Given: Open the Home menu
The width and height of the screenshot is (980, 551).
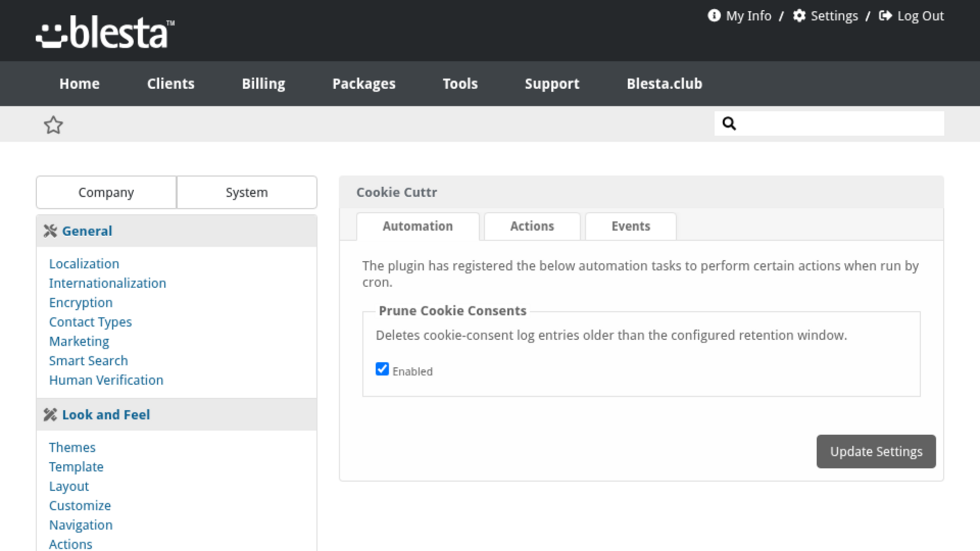Looking at the screenshot, I should click(80, 84).
